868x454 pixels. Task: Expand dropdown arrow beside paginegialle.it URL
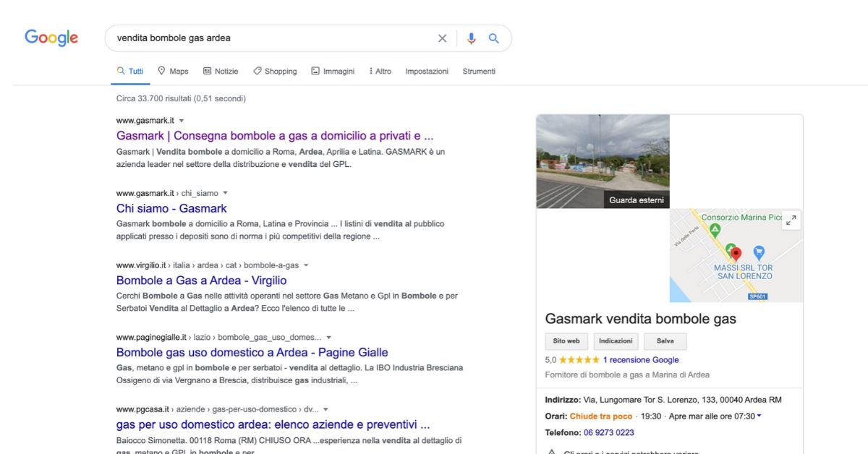(328, 338)
